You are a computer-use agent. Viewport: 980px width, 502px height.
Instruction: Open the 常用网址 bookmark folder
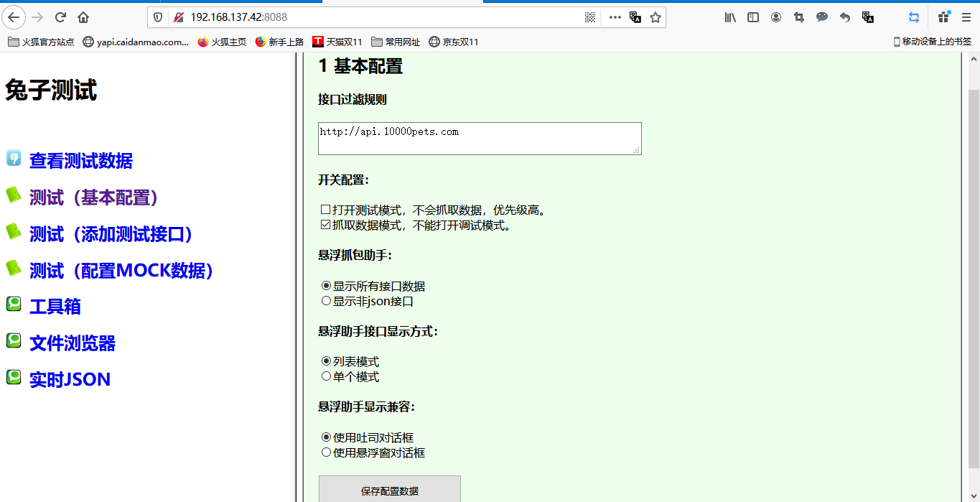(x=396, y=42)
